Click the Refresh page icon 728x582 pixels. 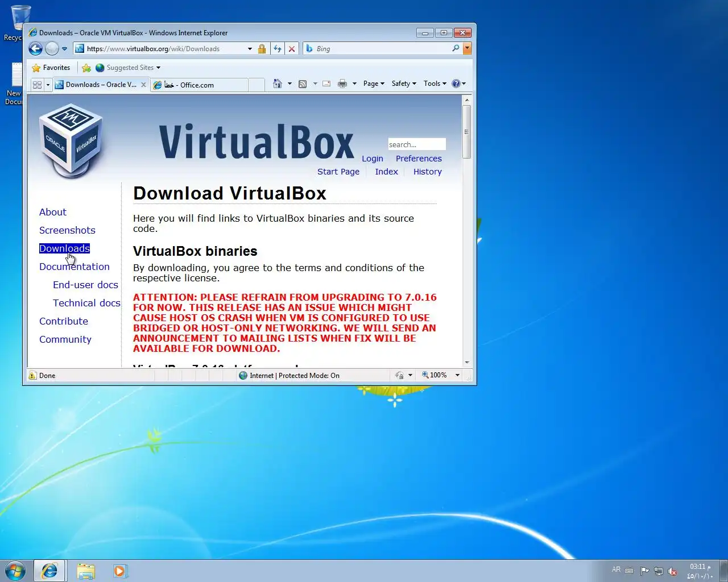click(277, 49)
